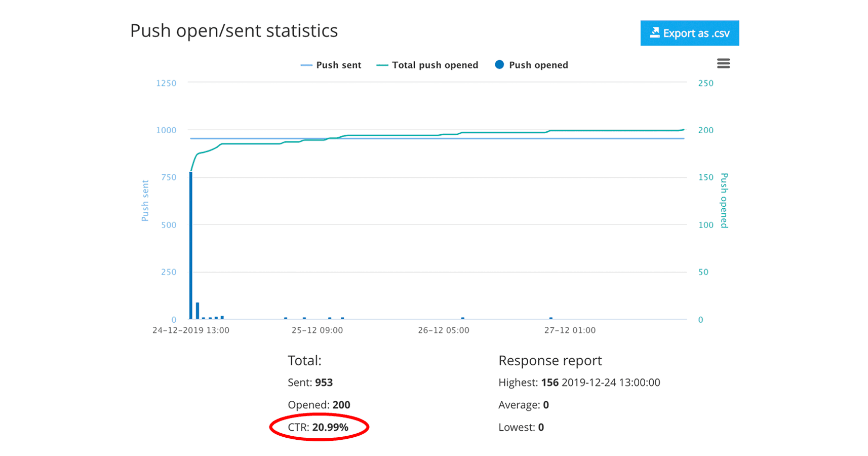868x456 pixels.
Task: Click the tallest blue bar in the chart
Action: [191, 246]
